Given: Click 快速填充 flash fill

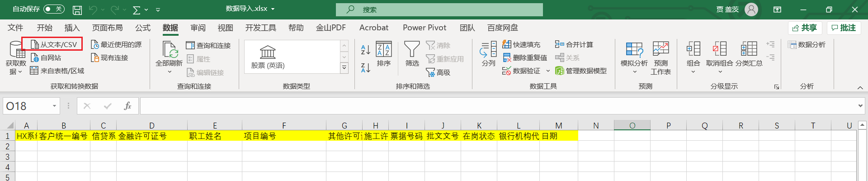Looking at the screenshot, I should coord(521,44).
